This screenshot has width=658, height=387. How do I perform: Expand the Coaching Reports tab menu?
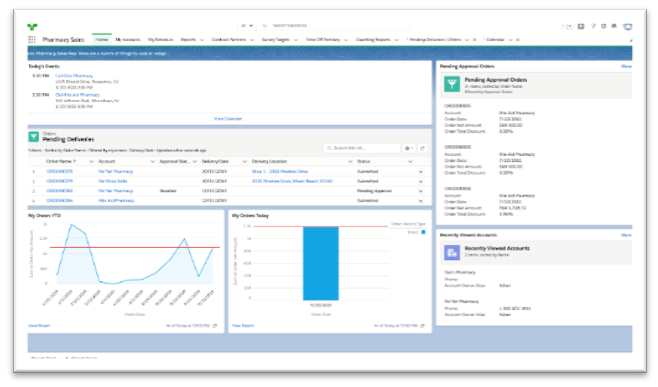[x=396, y=40]
